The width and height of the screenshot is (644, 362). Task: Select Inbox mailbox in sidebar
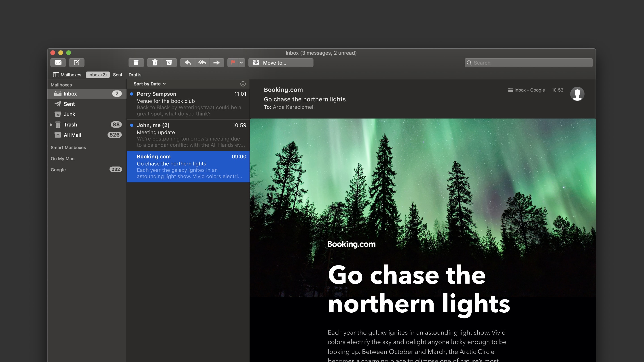87,94
